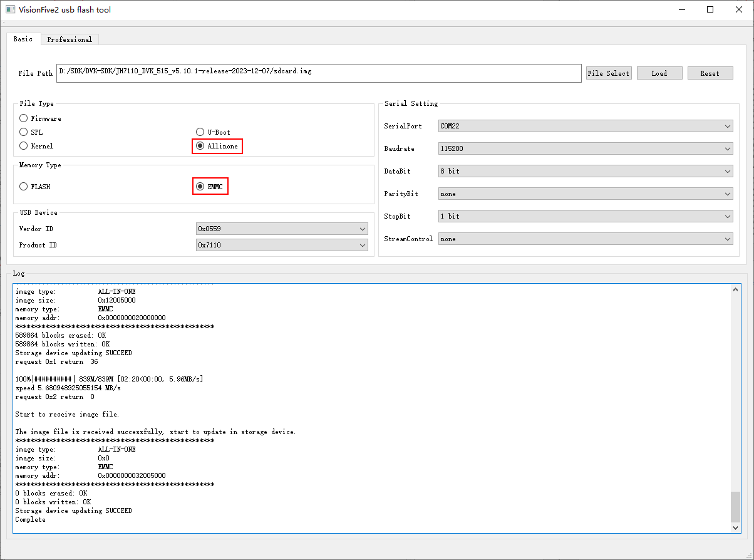Open the StopBit dropdown
The image size is (754, 560).
(586, 216)
